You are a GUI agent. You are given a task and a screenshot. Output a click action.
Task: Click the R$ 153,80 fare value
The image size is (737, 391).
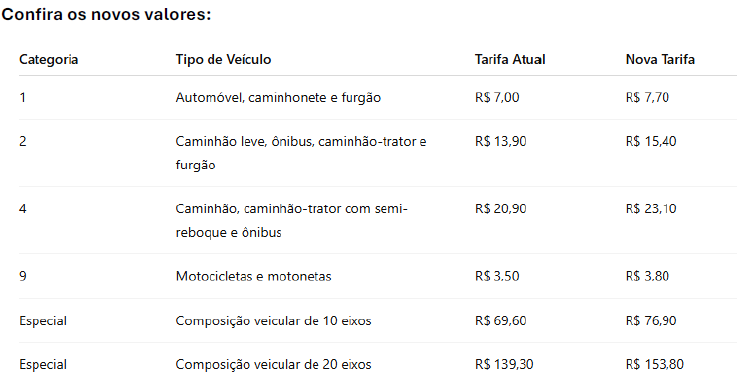tap(655, 365)
